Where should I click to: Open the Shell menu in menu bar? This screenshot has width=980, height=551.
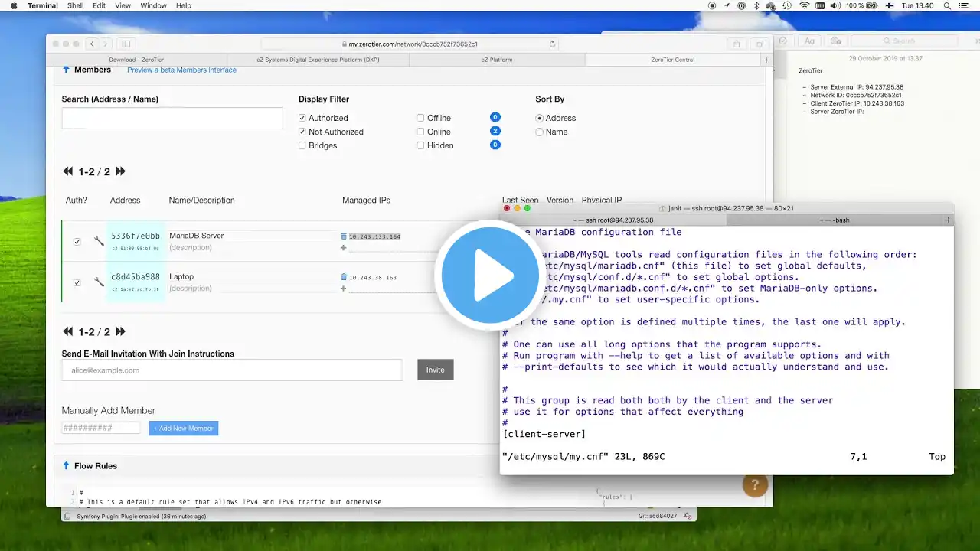coord(75,5)
